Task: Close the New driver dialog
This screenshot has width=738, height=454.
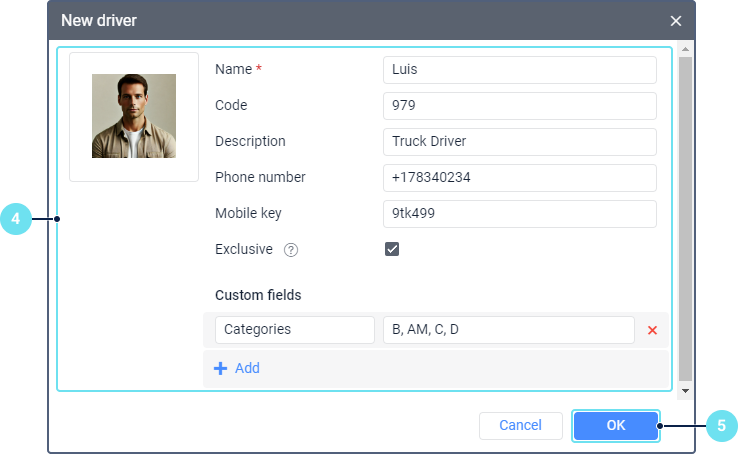Action: (x=676, y=20)
